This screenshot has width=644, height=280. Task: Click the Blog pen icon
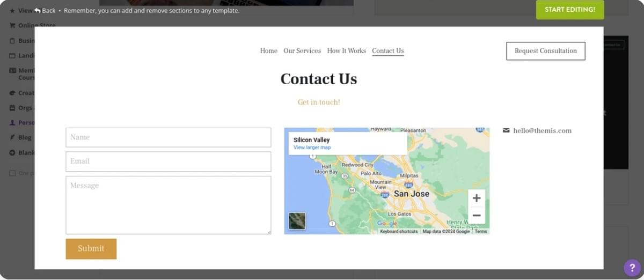click(x=12, y=137)
